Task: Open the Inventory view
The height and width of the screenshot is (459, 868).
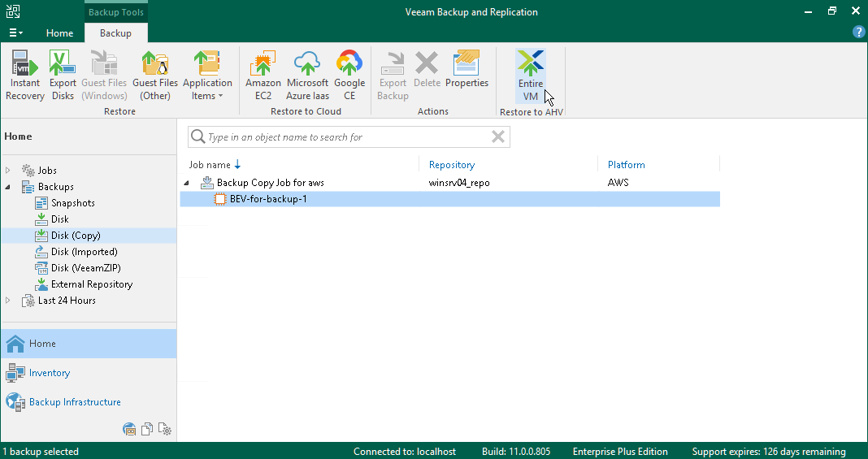Action: pos(89,373)
